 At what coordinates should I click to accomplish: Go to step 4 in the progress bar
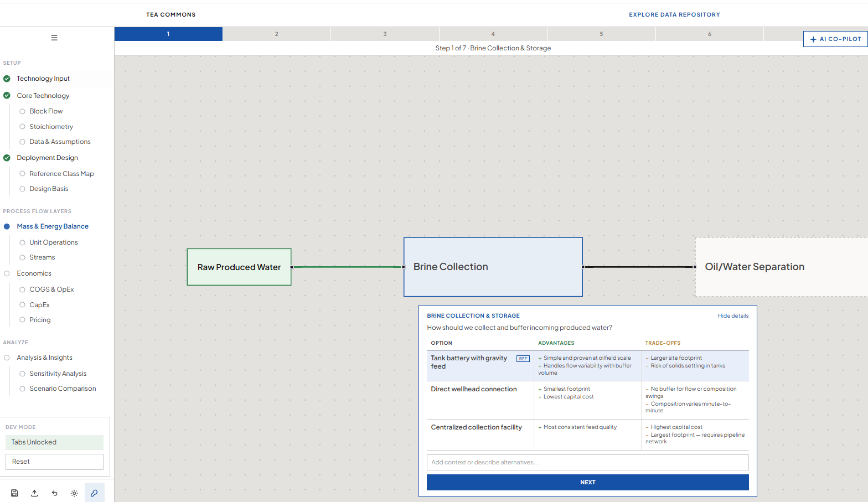[x=493, y=34]
